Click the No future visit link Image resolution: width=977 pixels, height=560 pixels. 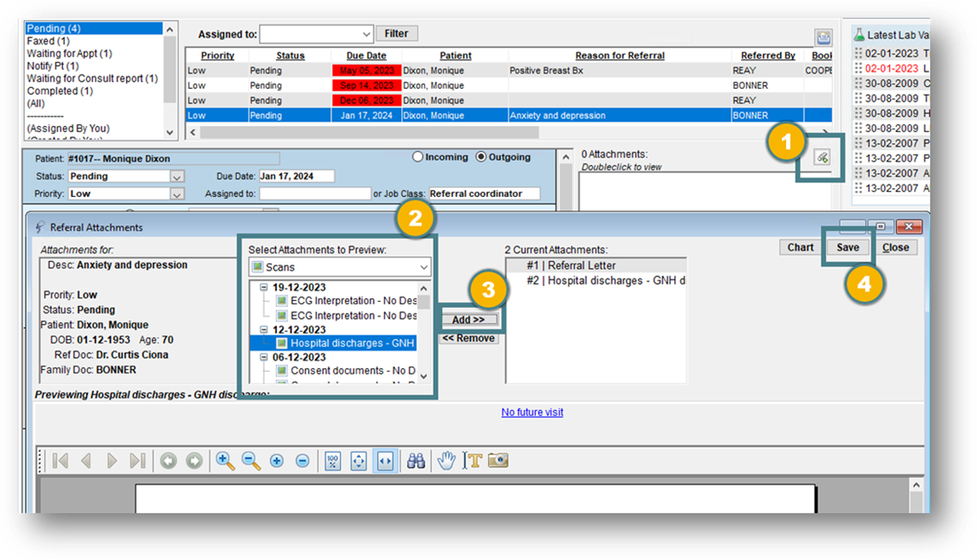pos(532,412)
